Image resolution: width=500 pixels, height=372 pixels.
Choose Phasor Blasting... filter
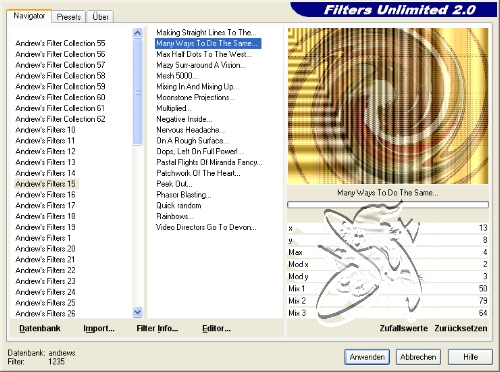tap(184, 195)
